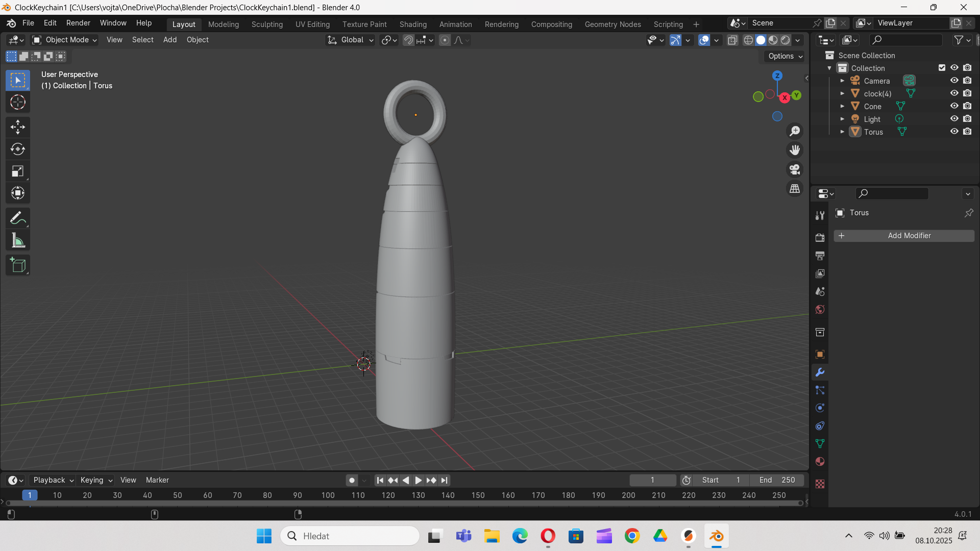Click frame 100 on the timeline

[x=328, y=495]
